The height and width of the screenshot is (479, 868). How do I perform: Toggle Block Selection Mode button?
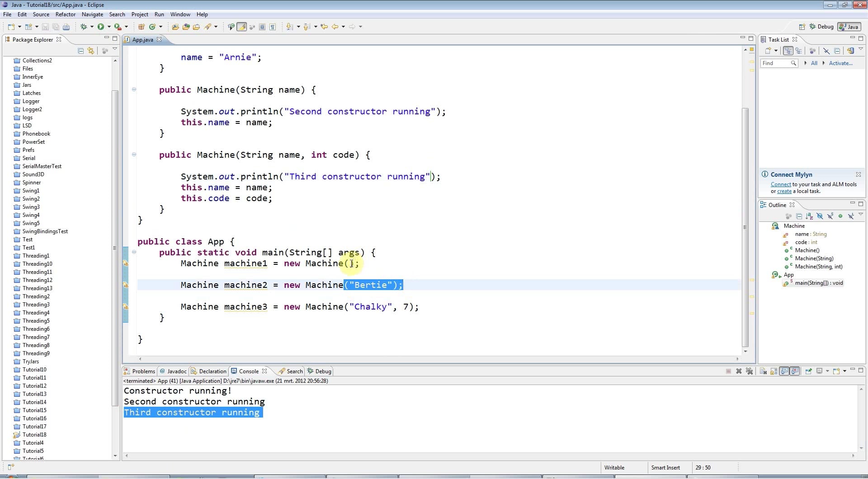pyautogui.click(x=262, y=27)
